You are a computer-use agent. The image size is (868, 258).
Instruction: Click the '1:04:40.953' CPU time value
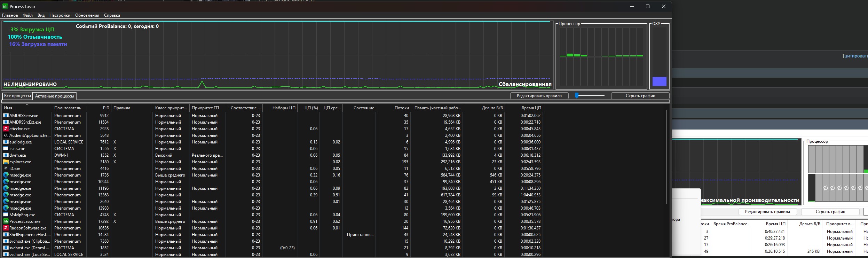coord(531,195)
